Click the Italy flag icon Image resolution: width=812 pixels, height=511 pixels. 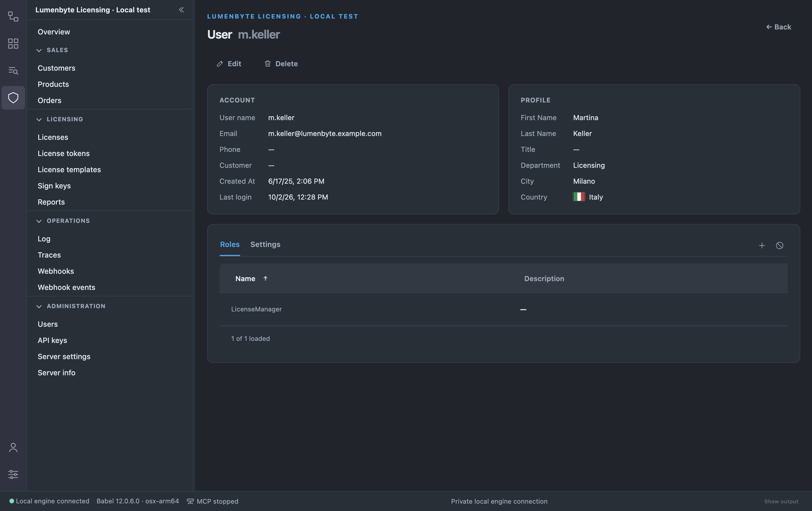point(579,197)
